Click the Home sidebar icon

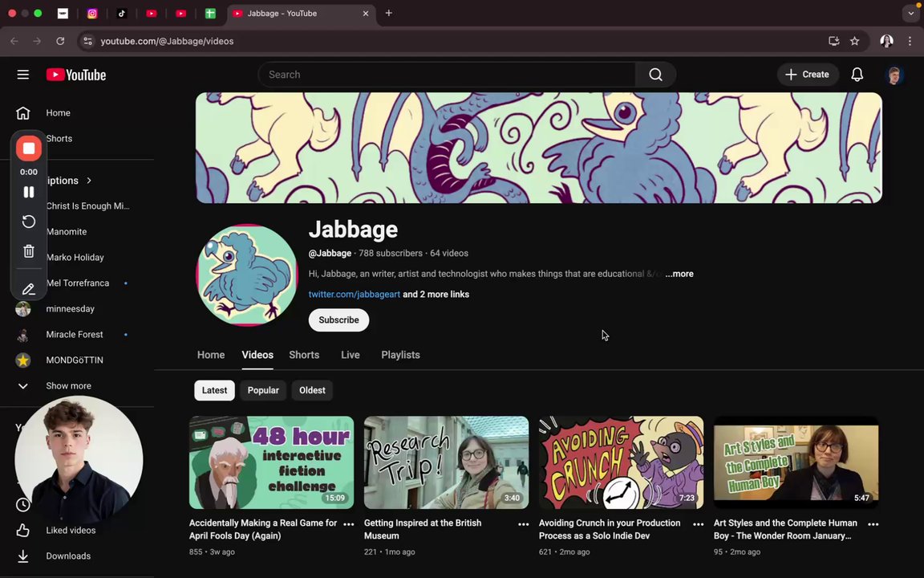[x=23, y=112]
